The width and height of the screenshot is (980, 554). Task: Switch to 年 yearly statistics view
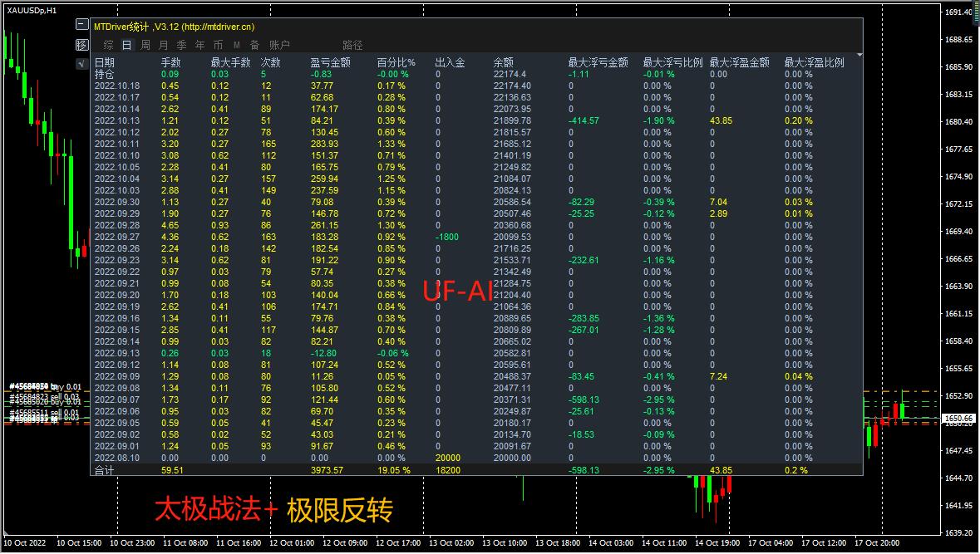199,45
